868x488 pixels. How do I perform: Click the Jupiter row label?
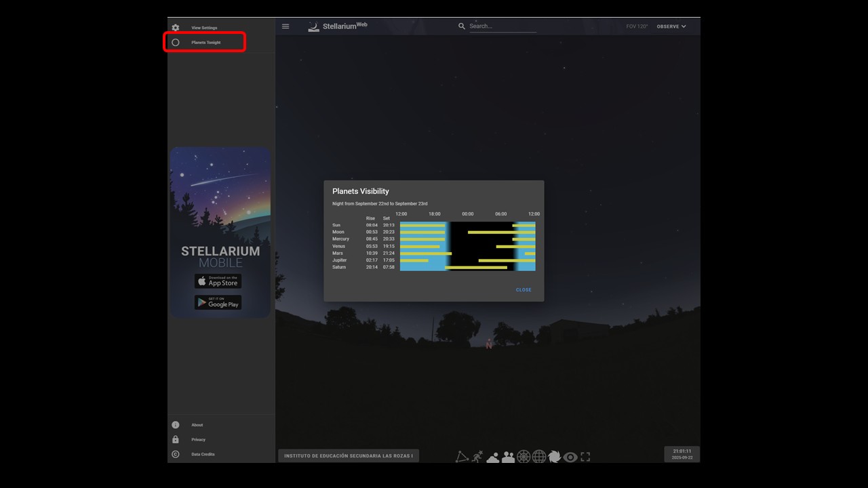coord(340,260)
